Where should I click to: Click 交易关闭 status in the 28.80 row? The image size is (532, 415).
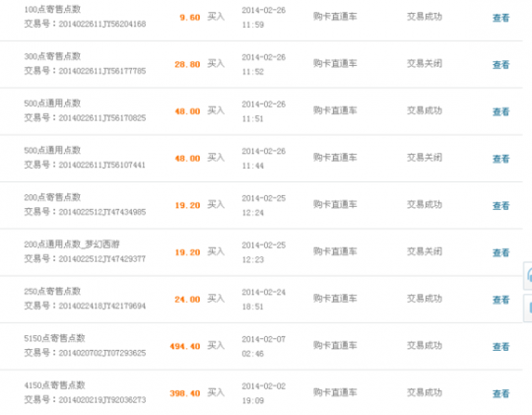pos(425,63)
